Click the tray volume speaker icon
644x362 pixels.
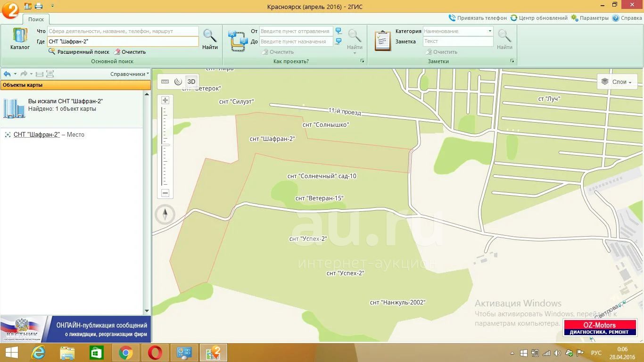(x=557, y=353)
